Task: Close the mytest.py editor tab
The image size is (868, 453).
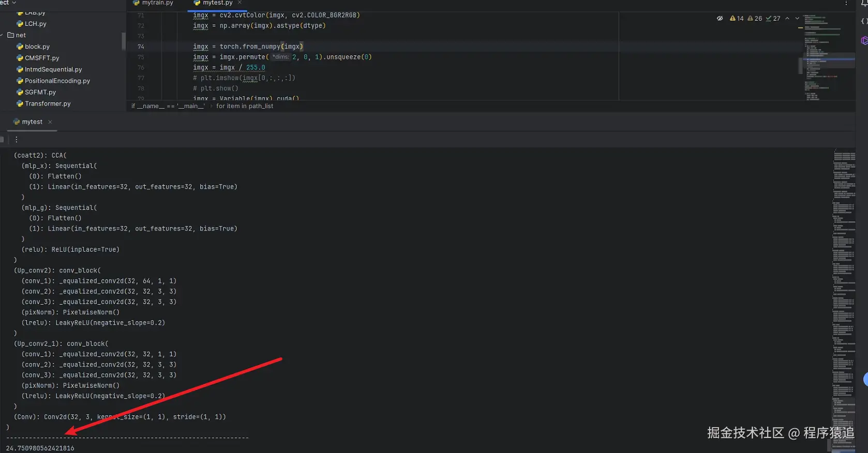Action: [240, 3]
